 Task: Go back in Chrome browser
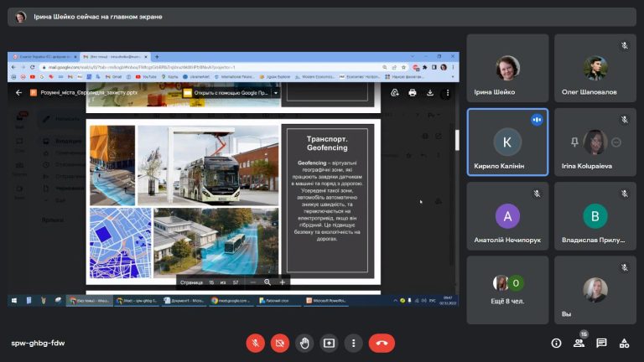[13, 67]
